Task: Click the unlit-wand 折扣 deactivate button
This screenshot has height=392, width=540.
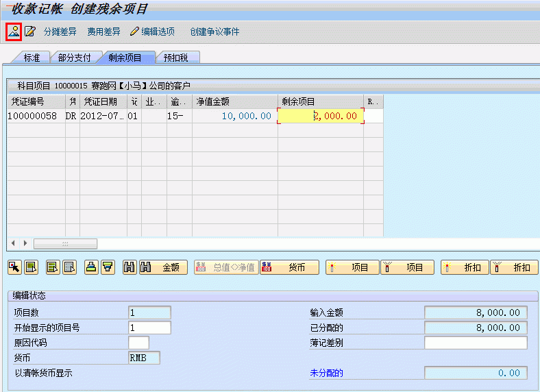Action: [x=514, y=267]
